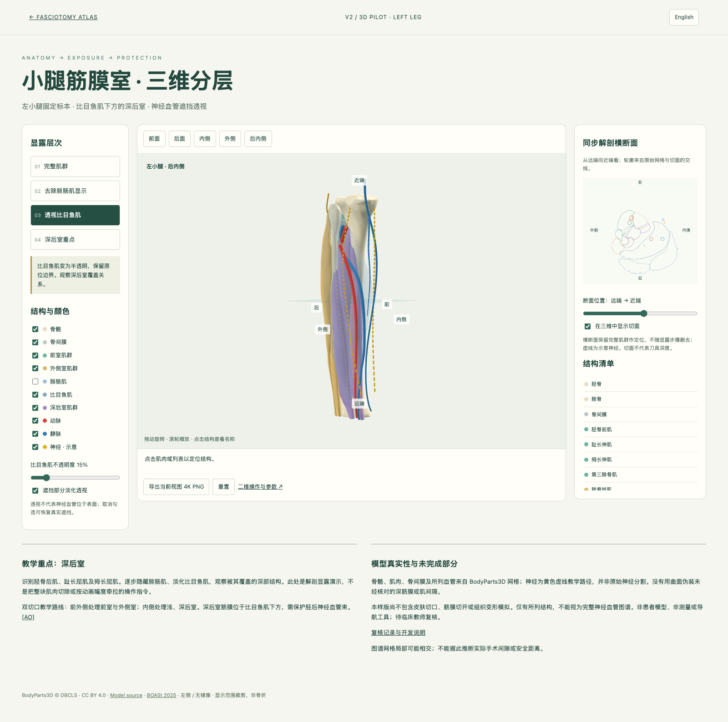The width and height of the screenshot is (728, 722).
Task: Select layer step 03 透视比目鱼肌
Action: pyautogui.click(x=75, y=215)
